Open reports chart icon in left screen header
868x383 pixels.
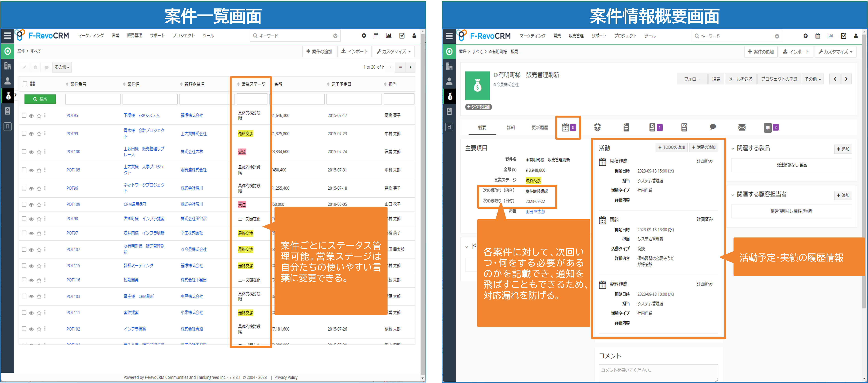[x=389, y=35]
